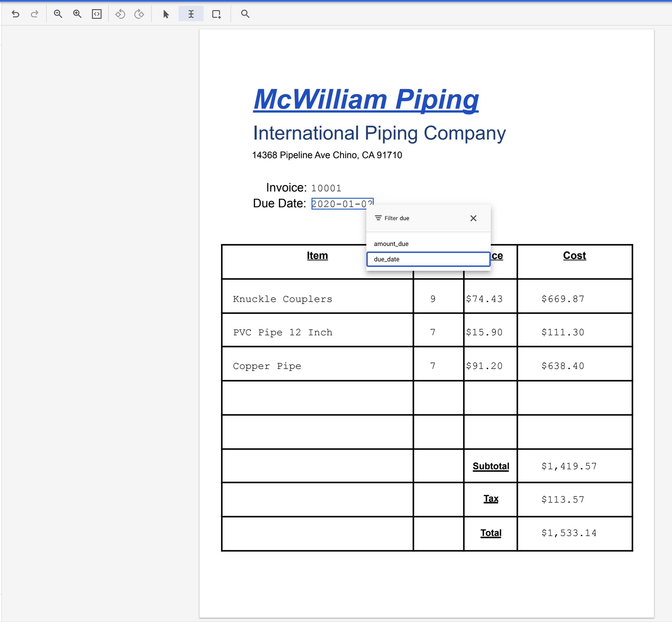
Task: Zoom out of the invoice document
Action: point(58,14)
